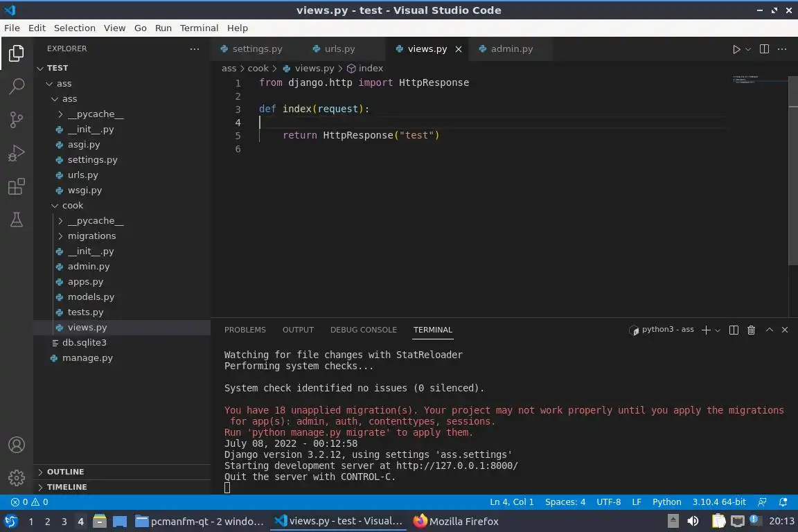798x532 pixels.
Task: Open tests.py in explorer
Action: click(x=122, y=312)
